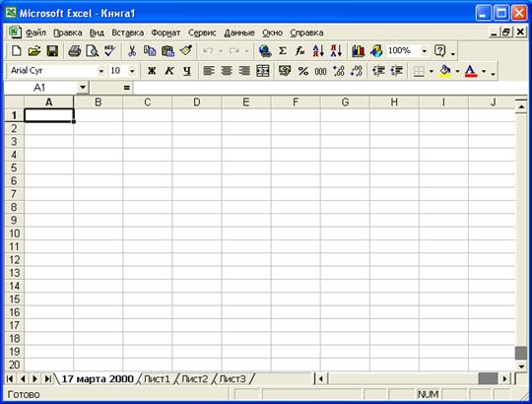532x404 pixels.
Task: Toggle italic К formatting button
Action: click(x=169, y=71)
